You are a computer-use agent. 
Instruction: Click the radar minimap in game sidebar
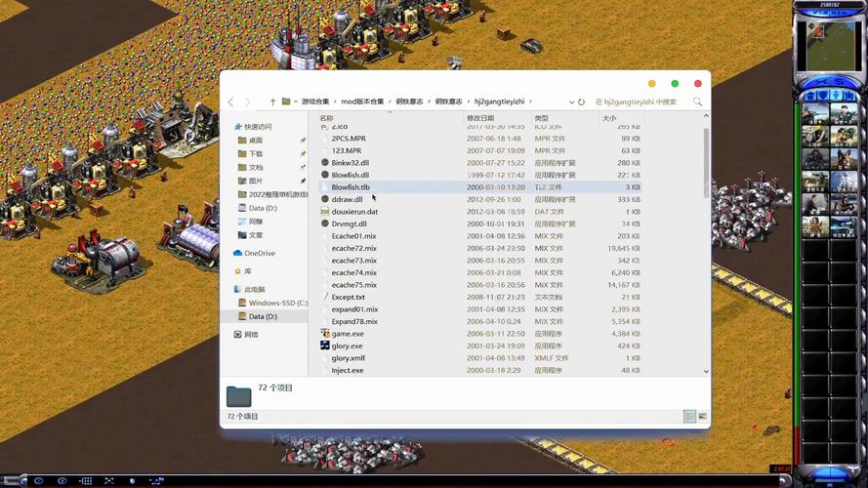(x=828, y=46)
